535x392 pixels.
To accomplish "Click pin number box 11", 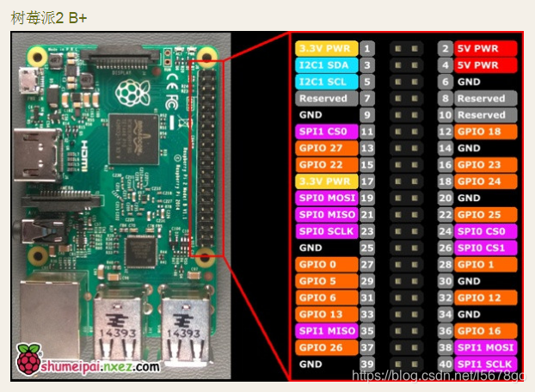I will point(367,132).
